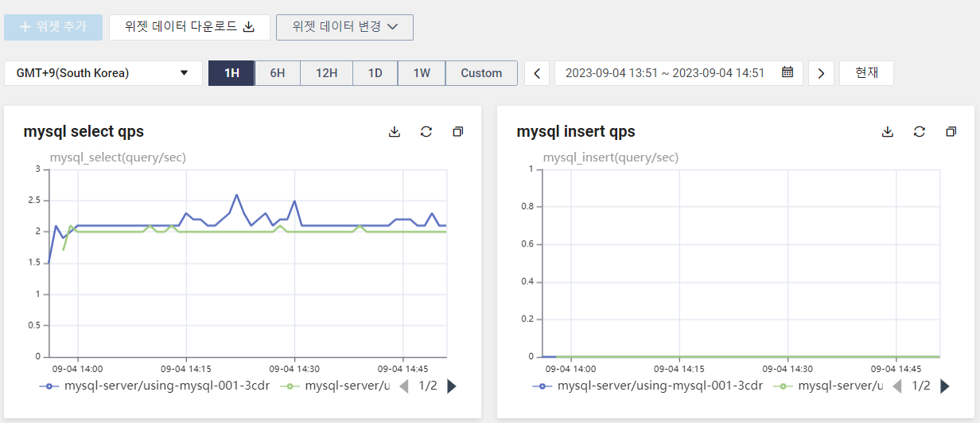Viewport: 980px width, 423px height.
Task: Click 09-04 14:30 label in insert chart
Action: [x=787, y=369]
